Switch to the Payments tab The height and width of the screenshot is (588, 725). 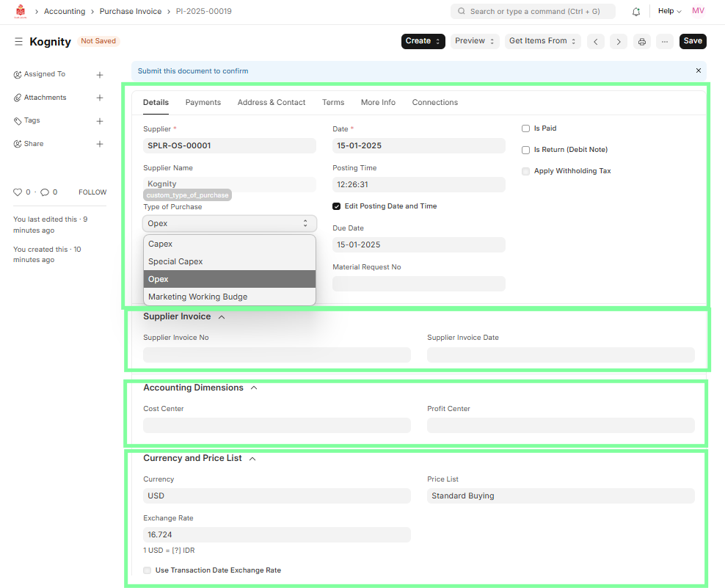point(203,103)
